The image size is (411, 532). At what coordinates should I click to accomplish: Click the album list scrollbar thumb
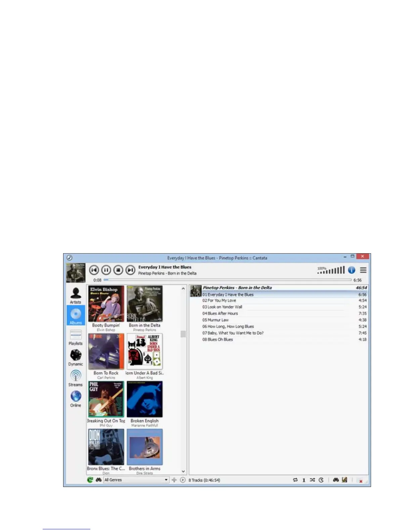[183, 334]
